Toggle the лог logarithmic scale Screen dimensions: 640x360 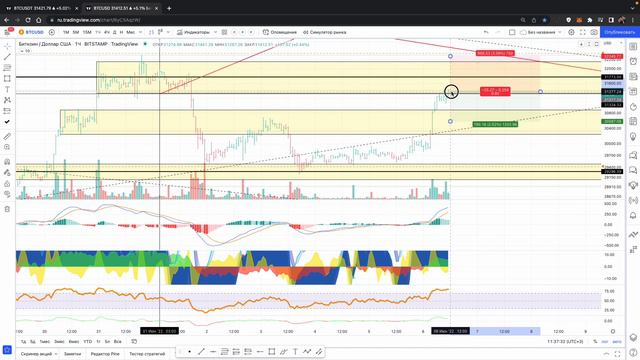click(x=605, y=341)
